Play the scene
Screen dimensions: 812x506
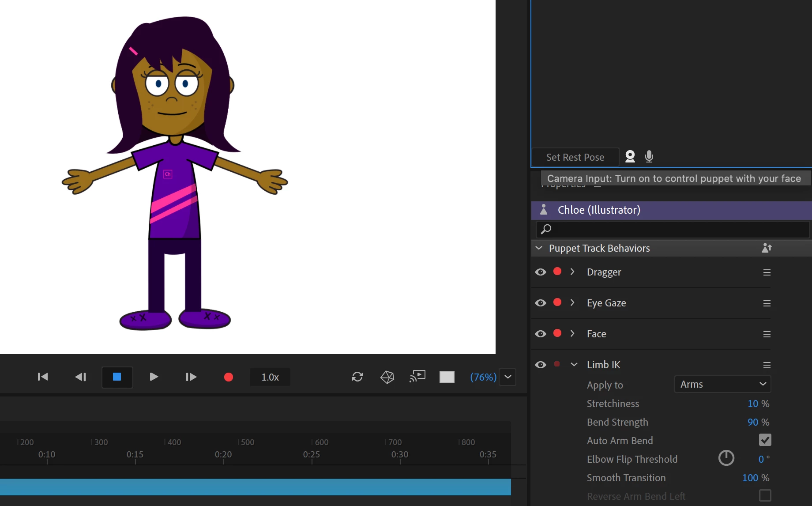(154, 377)
